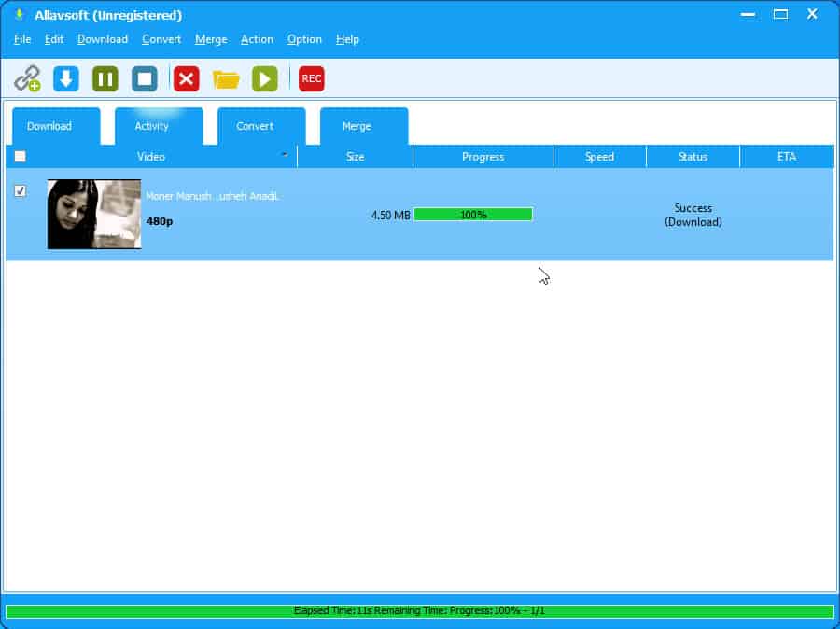Switch to the Activity tab
This screenshot has height=629, width=840.
[x=159, y=126]
